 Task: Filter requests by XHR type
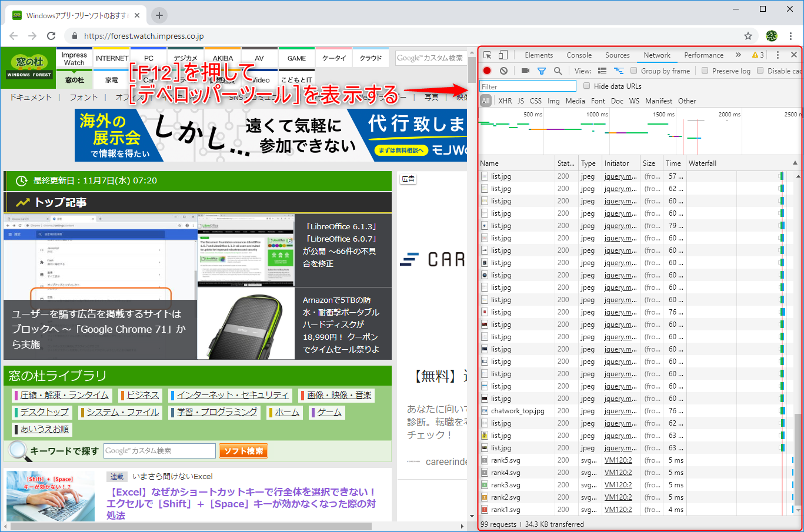pos(505,101)
